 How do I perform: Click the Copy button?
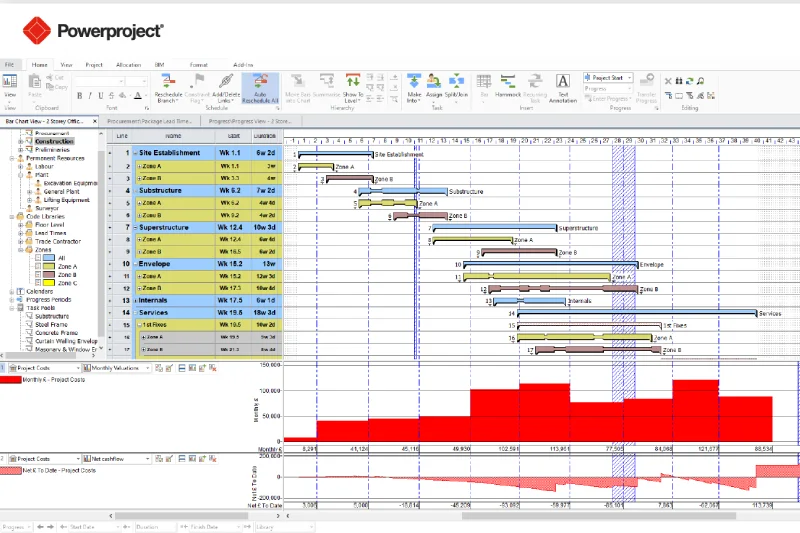coord(57,87)
